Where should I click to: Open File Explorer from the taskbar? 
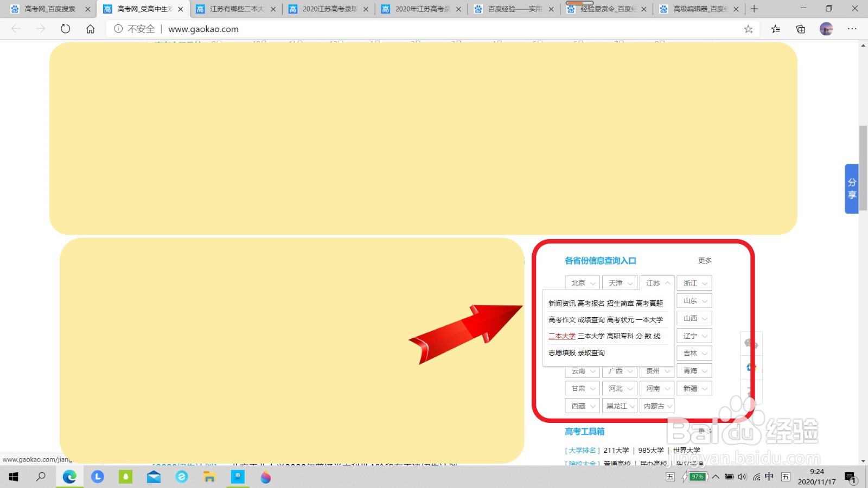(209, 477)
